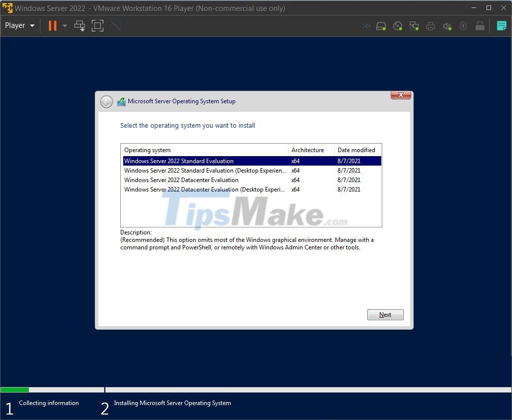Click the sound card icon
512x420 pixels.
coord(447,25)
